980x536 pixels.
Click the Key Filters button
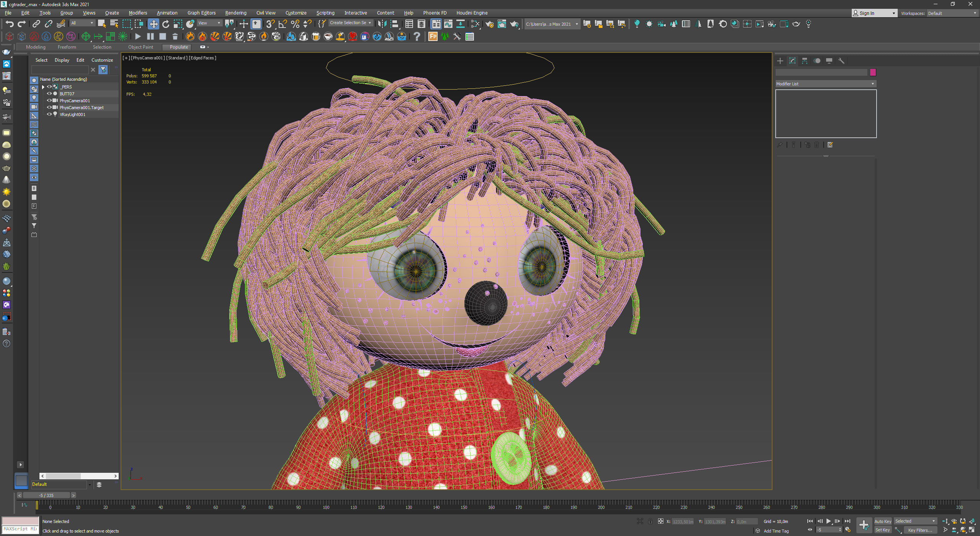coord(920,530)
